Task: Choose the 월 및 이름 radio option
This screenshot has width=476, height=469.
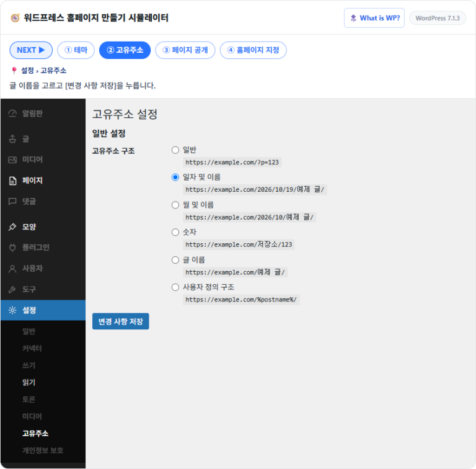Action: [x=175, y=205]
